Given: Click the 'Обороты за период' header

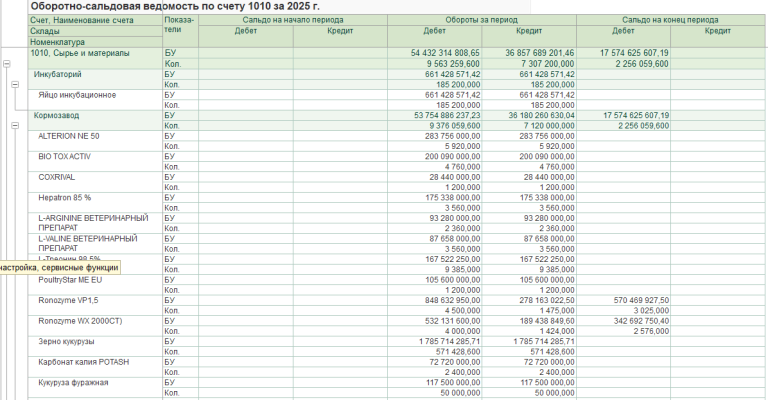Looking at the screenshot, I should tap(481, 20).
